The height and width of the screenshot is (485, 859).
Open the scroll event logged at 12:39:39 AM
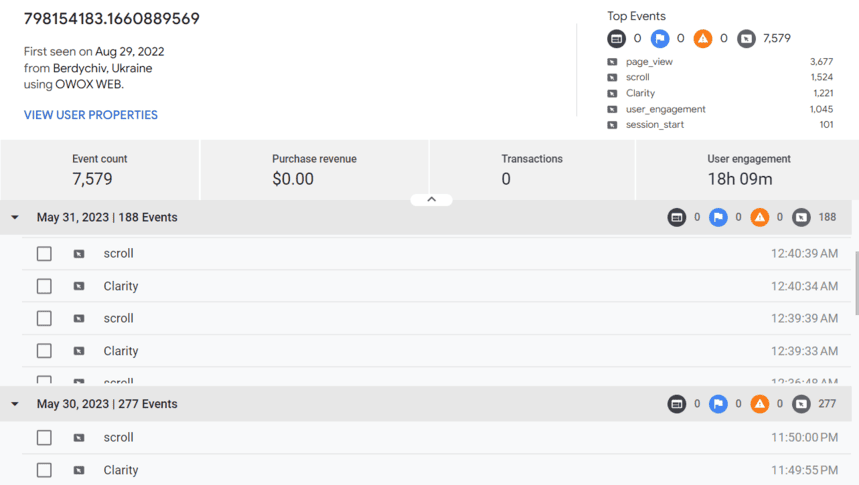click(437, 318)
